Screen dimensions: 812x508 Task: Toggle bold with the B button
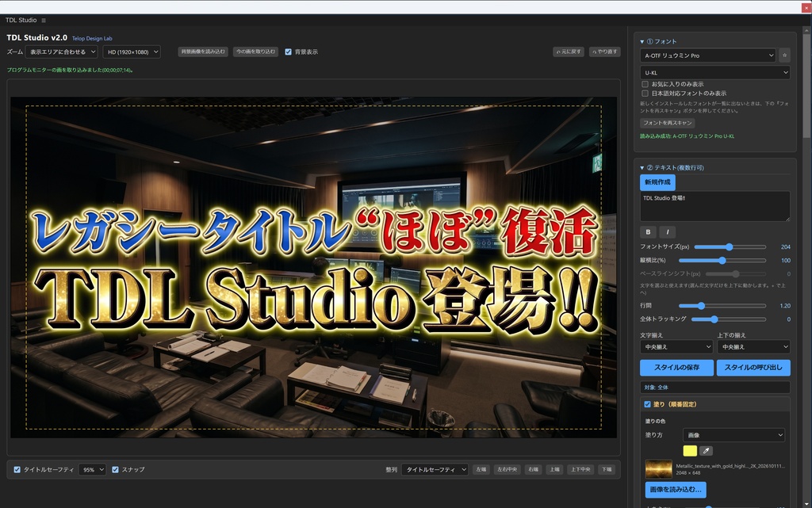tap(648, 232)
